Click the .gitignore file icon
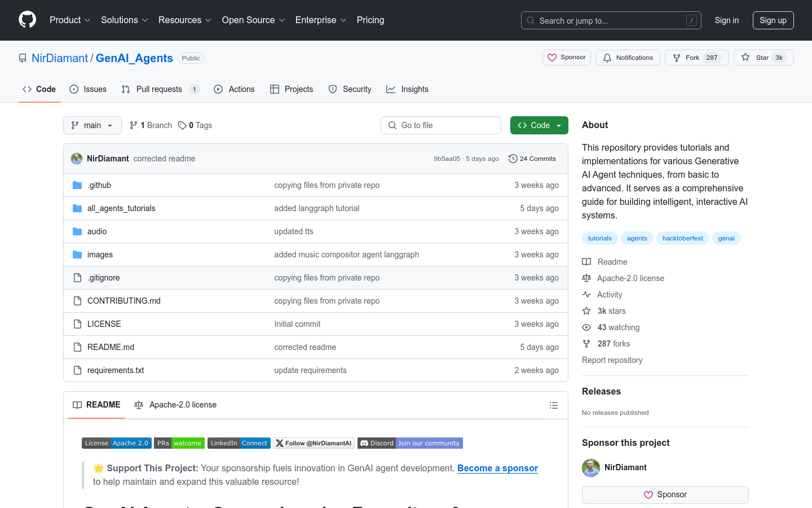The height and width of the screenshot is (508, 812). click(x=77, y=278)
